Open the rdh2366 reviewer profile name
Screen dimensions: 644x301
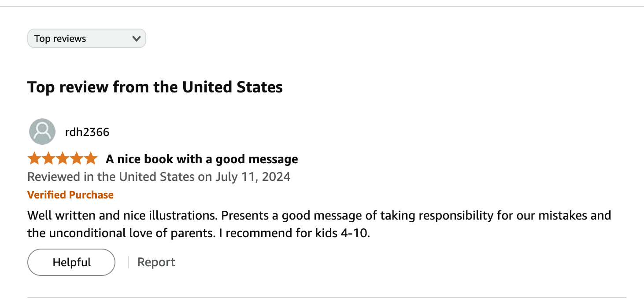tap(87, 132)
